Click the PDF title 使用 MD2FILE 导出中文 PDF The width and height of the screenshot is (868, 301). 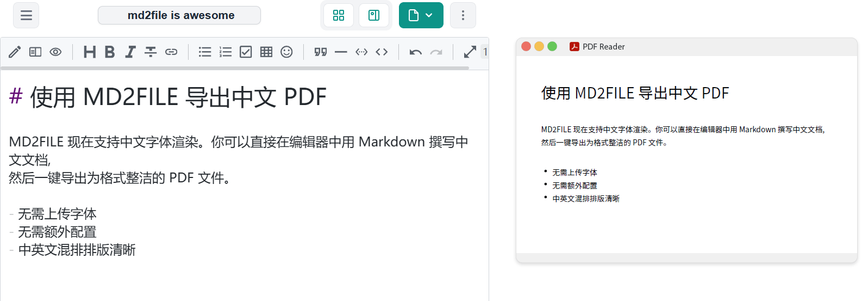click(635, 93)
